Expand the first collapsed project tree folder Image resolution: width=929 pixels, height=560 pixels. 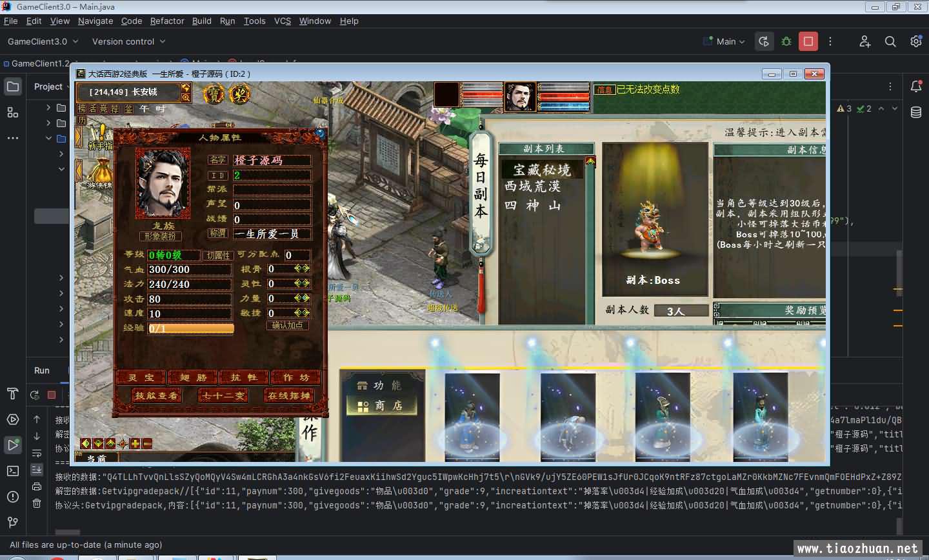coord(48,107)
